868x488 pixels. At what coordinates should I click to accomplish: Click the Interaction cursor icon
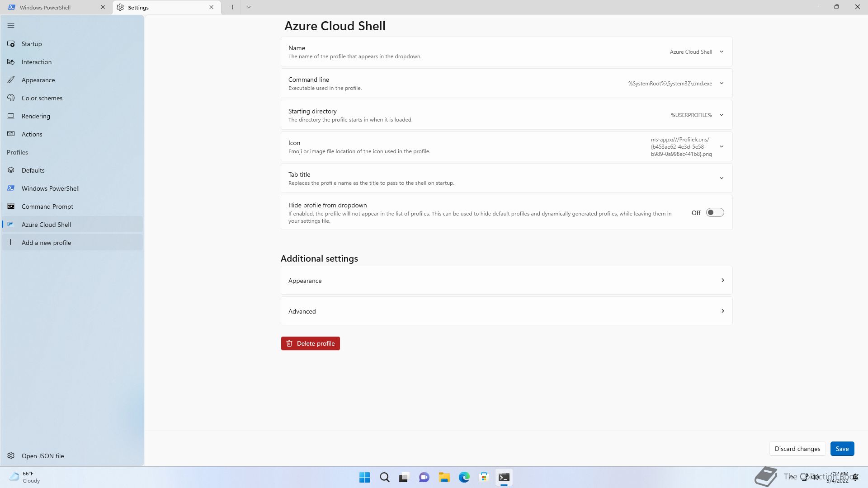[x=11, y=62]
